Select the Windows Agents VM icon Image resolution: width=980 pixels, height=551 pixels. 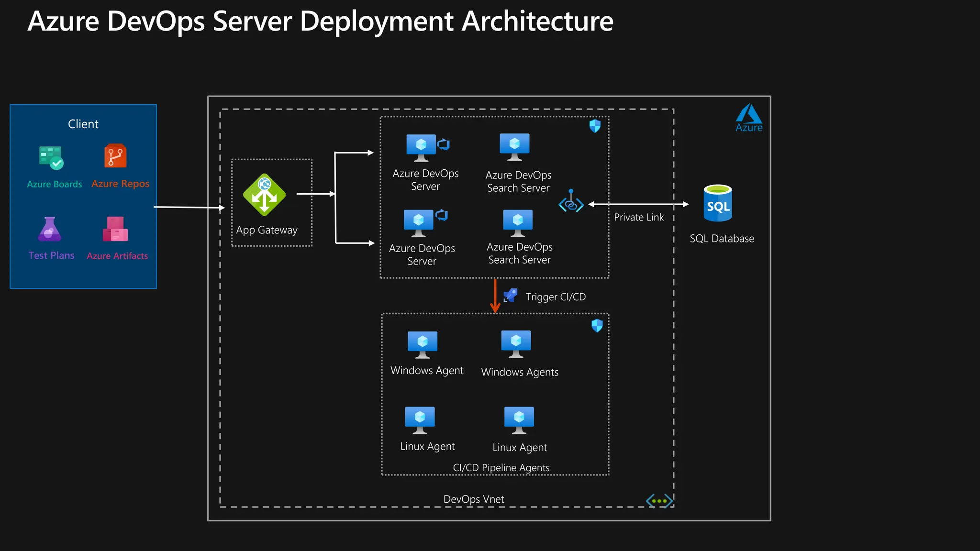coord(516,343)
